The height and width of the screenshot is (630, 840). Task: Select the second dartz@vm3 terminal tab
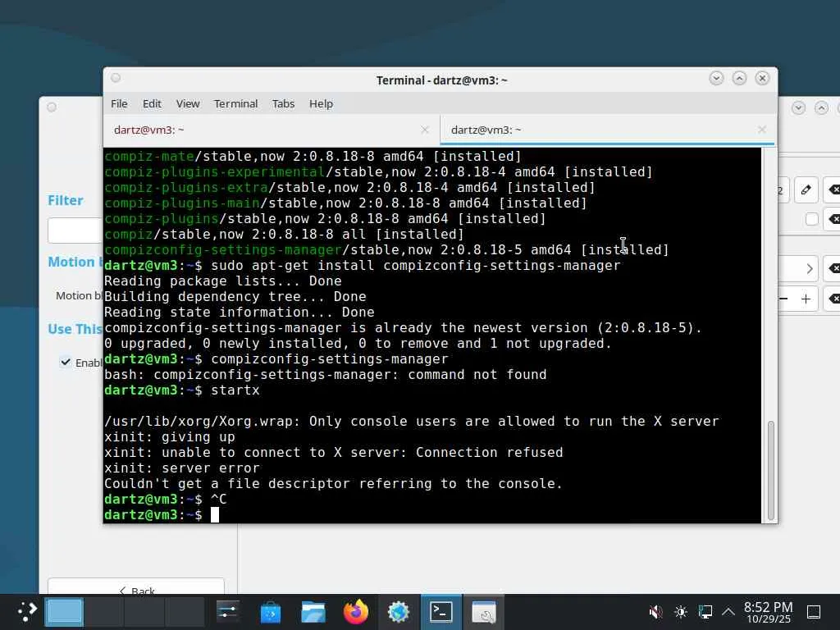(607, 130)
